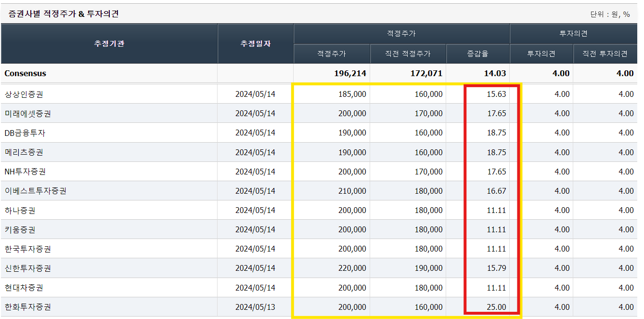Image resolution: width=644 pixels, height=319 pixels.
Task: Click DB금융투자 change rate 18.75
Action: pyautogui.click(x=497, y=133)
